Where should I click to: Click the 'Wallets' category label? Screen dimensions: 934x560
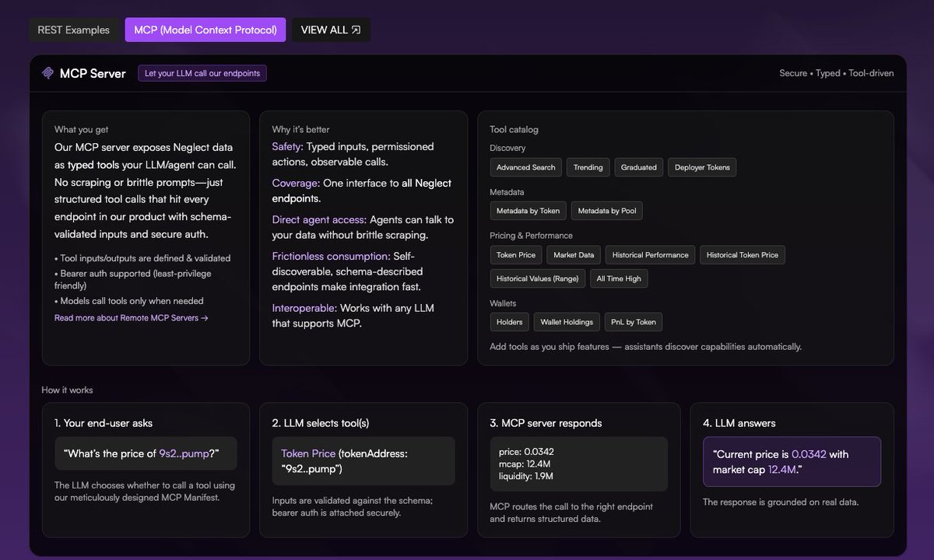(503, 303)
